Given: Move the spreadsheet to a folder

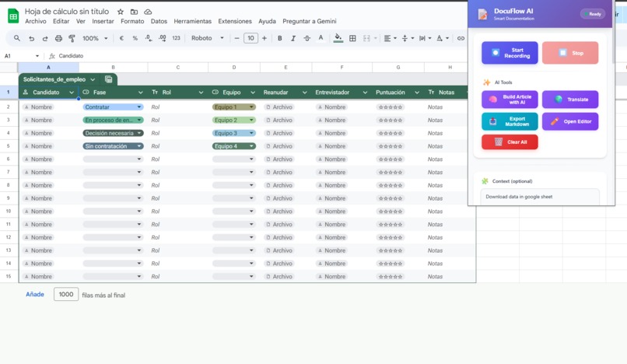Looking at the screenshot, I should click(134, 12).
